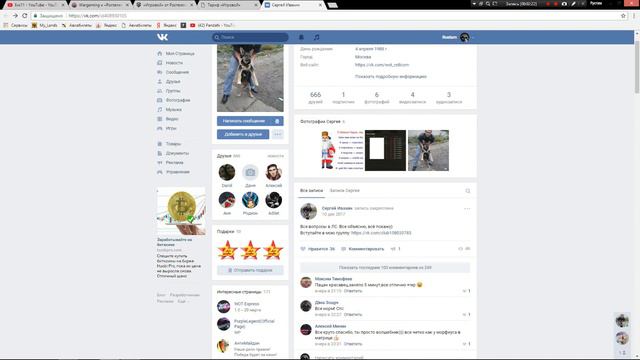The height and width of the screenshot is (360, 640).
Task: Click the VK search field
Action: pyautogui.click(x=250, y=37)
